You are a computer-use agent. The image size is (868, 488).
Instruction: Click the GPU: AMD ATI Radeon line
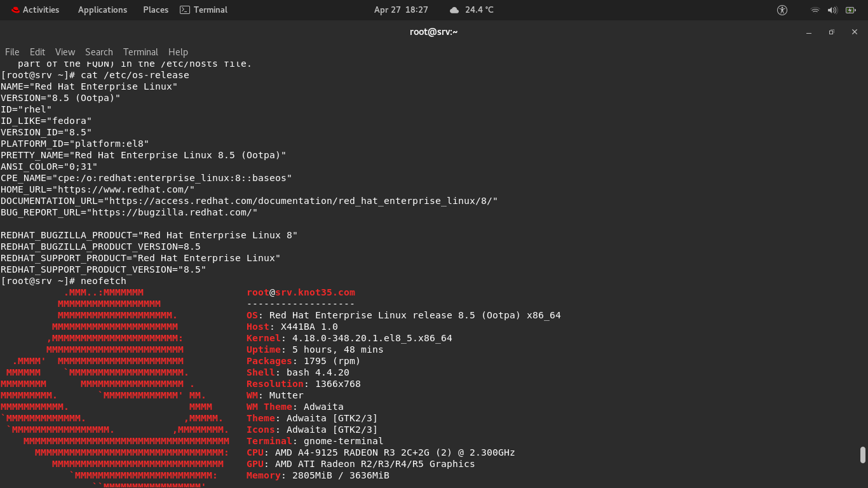361,464
